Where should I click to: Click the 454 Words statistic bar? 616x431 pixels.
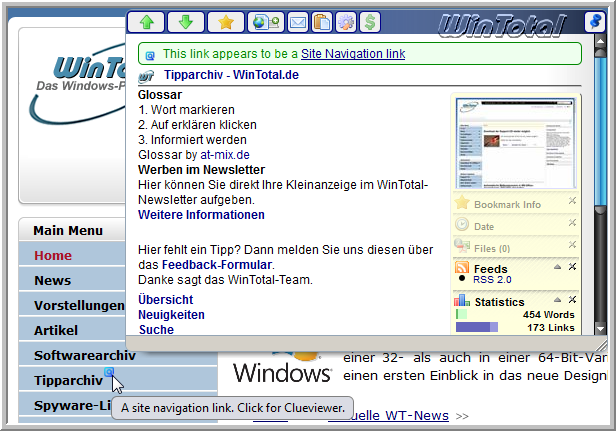pyautogui.click(x=461, y=314)
